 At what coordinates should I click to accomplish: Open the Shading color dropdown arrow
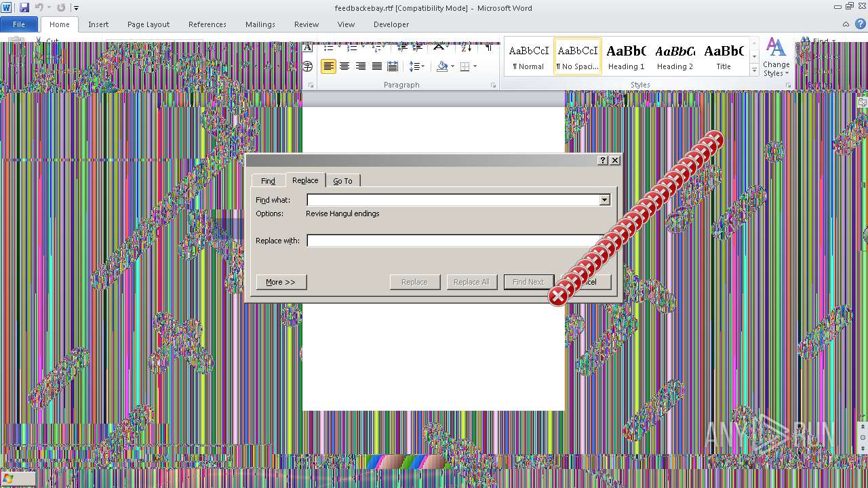pyautogui.click(x=452, y=66)
